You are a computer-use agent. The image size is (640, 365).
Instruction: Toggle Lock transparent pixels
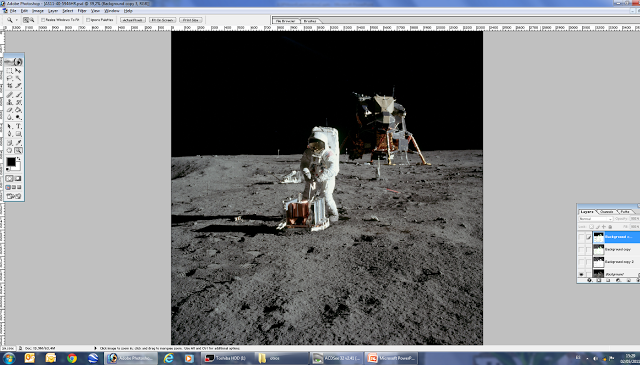click(591, 227)
